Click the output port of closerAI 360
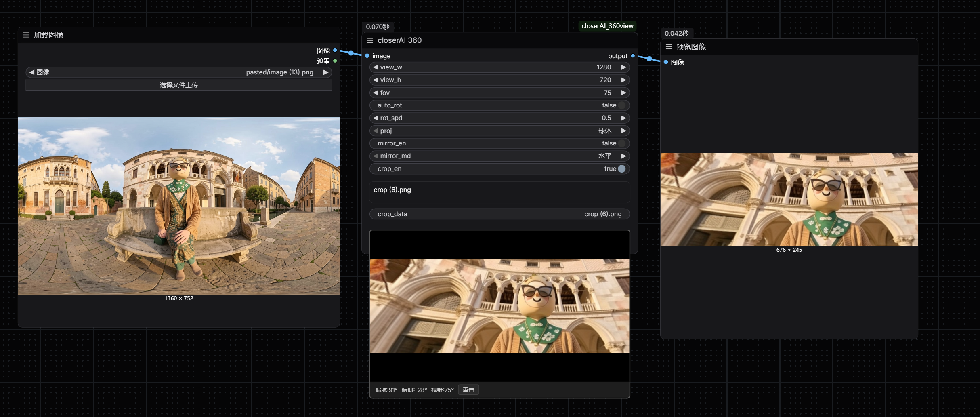The height and width of the screenshot is (417, 980). coord(633,56)
